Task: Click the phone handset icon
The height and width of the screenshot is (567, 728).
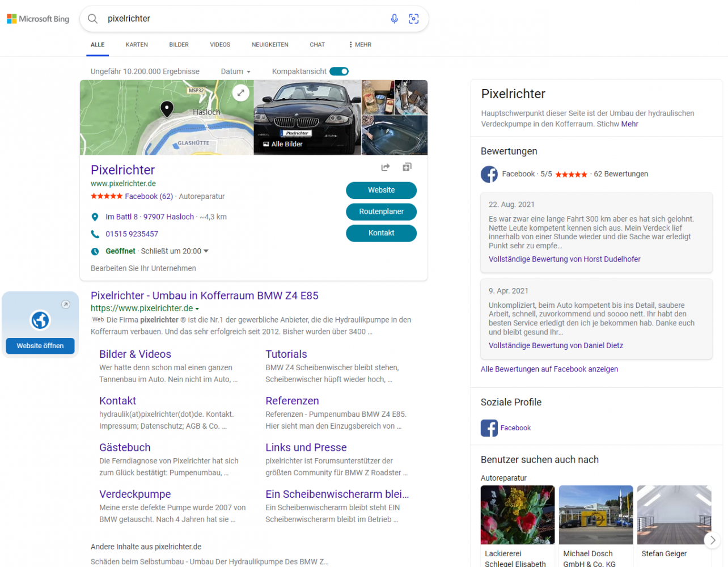Action: pyautogui.click(x=95, y=234)
